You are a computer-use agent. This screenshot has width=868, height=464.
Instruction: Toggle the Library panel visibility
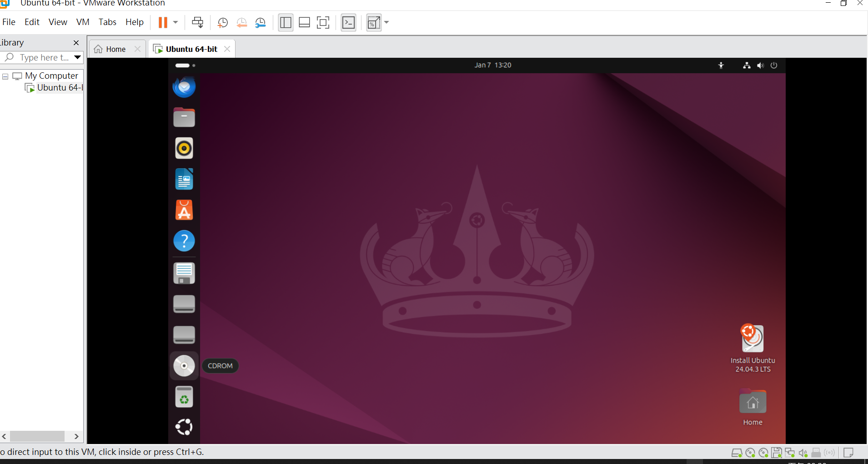[286, 22]
